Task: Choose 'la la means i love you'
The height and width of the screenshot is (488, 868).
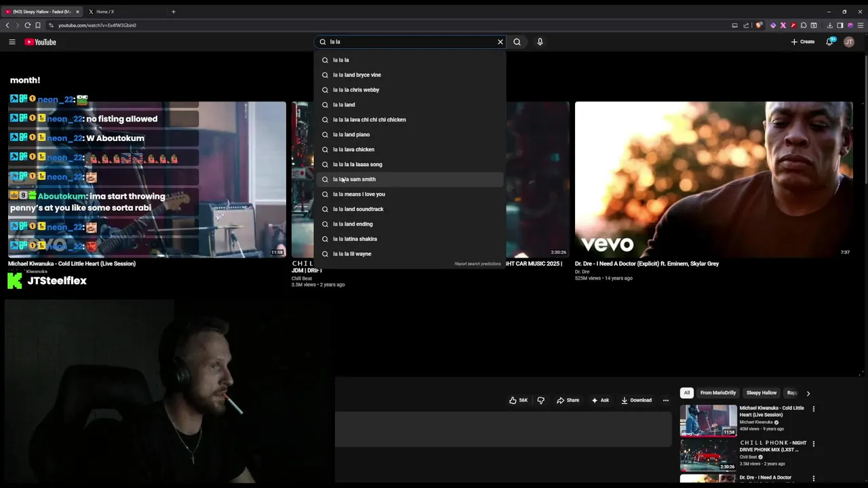Action: click(x=410, y=194)
